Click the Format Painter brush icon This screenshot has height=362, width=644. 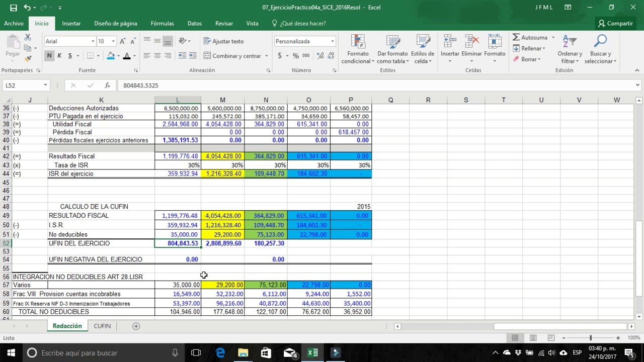pos(28,59)
